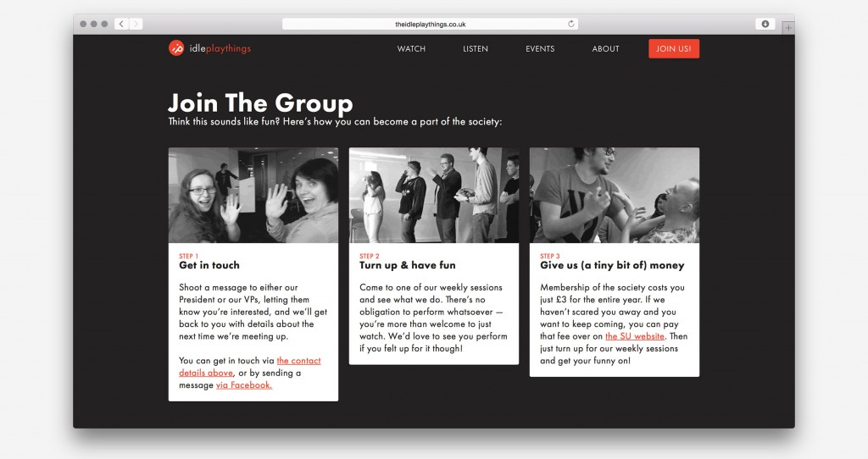Open the WATCH menu item
This screenshot has height=459, width=868.
tap(411, 48)
